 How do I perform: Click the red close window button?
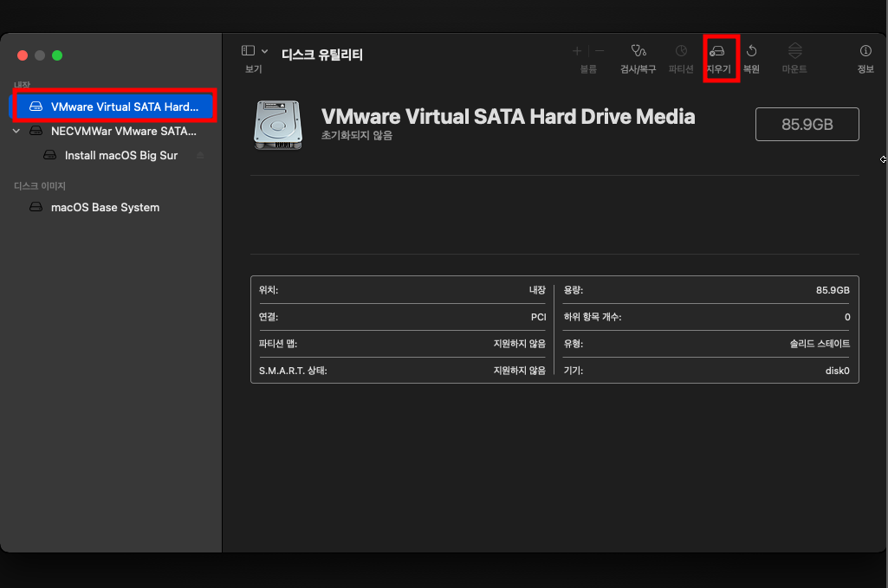point(23,55)
